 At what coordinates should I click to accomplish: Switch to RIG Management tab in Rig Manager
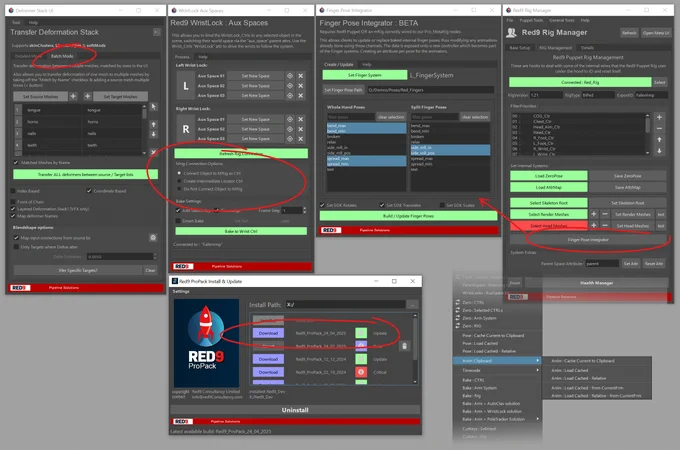(x=556, y=48)
